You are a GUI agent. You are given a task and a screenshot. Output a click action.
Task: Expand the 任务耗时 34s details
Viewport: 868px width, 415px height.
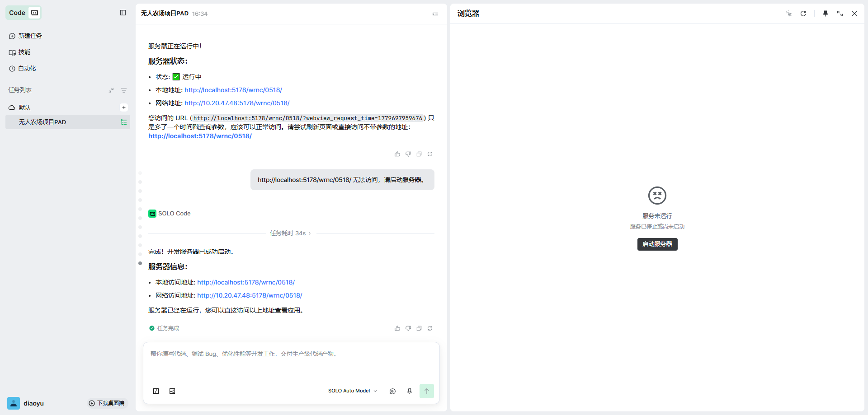point(290,233)
